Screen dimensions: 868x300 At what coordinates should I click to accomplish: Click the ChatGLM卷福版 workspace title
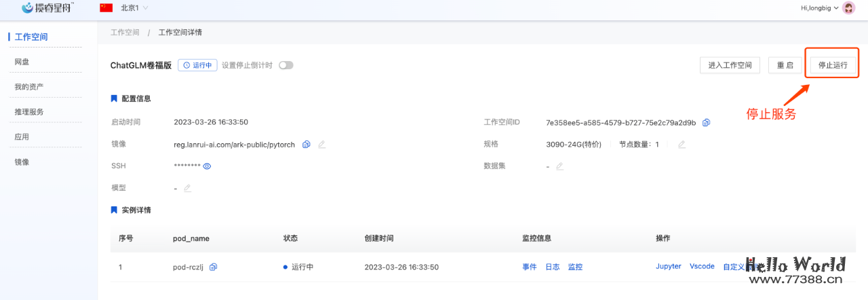coord(141,65)
